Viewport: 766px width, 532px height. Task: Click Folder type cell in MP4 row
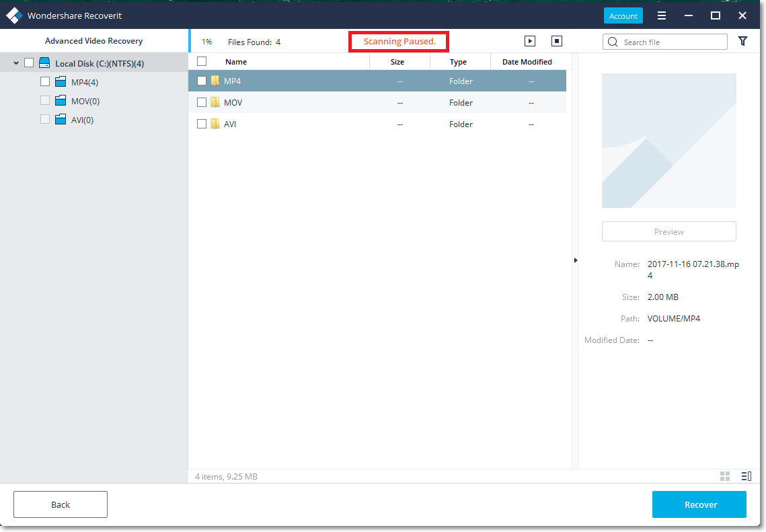click(x=461, y=81)
